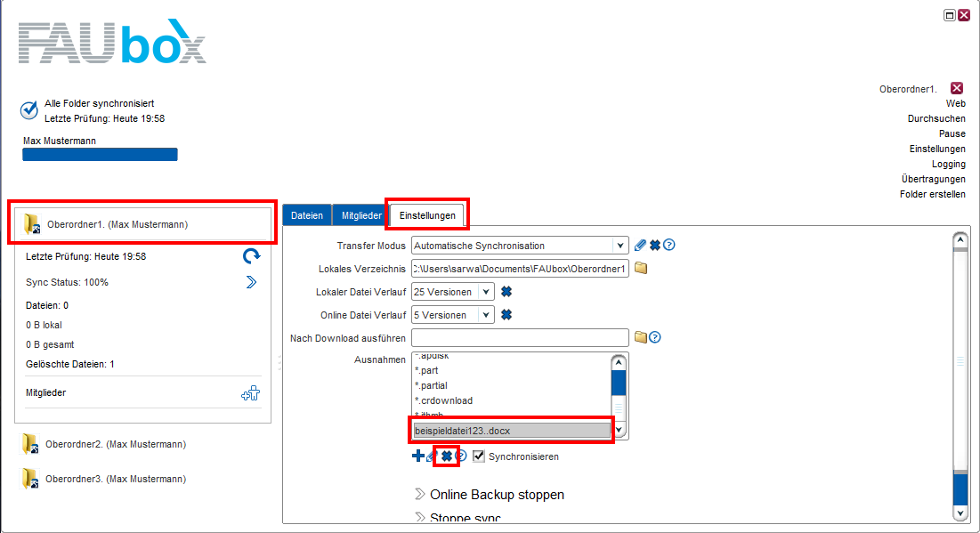
Task: Click the Oberordner3 folder icon
Action: coord(30,479)
